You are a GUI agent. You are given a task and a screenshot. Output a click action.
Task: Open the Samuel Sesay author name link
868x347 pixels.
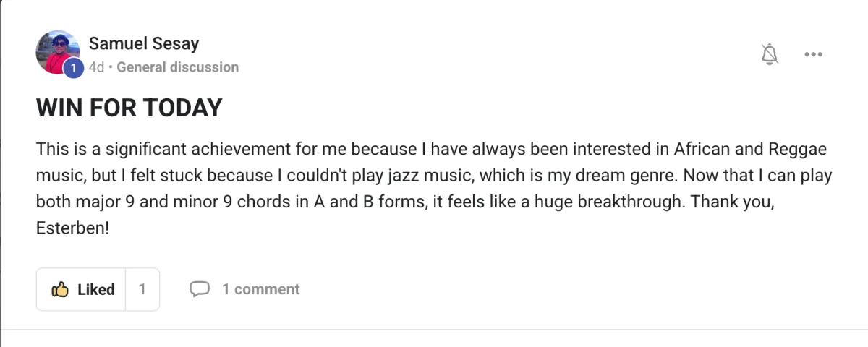(143, 43)
